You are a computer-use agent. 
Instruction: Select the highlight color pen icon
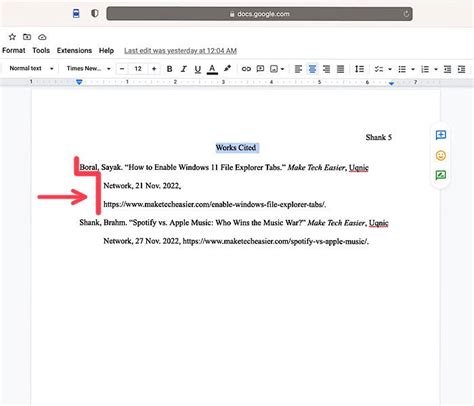click(227, 68)
